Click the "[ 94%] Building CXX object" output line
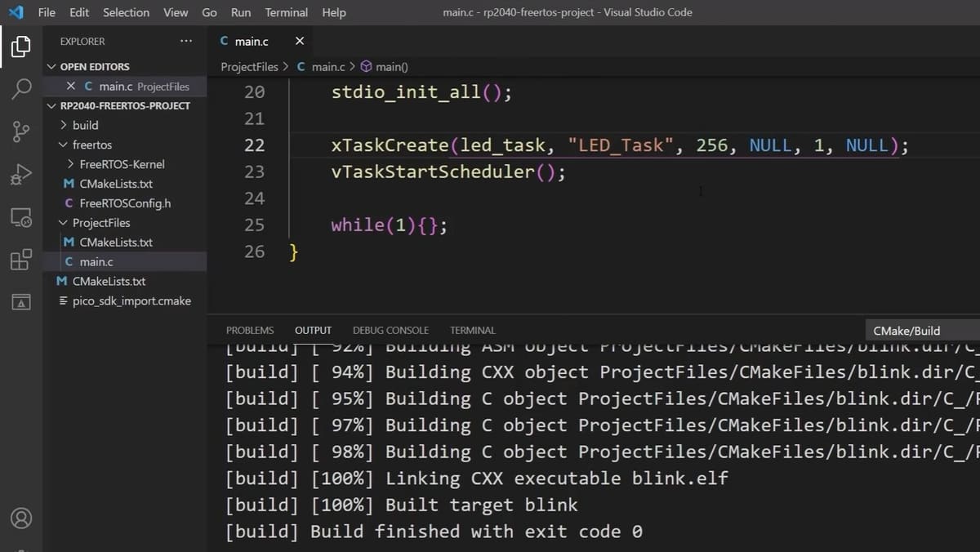The width and height of the screenshot is (980, 552). (x=602, y=372)
